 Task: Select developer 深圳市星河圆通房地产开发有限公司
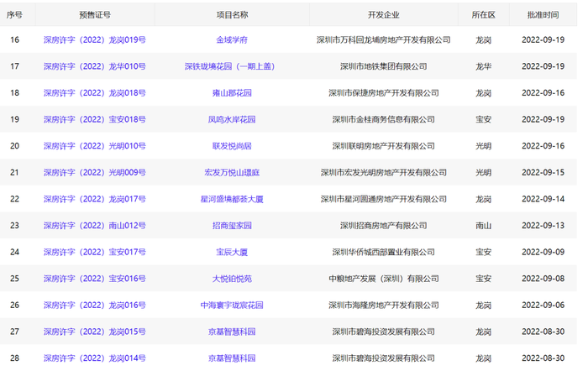pyautogui.click(x=383, y=199)
